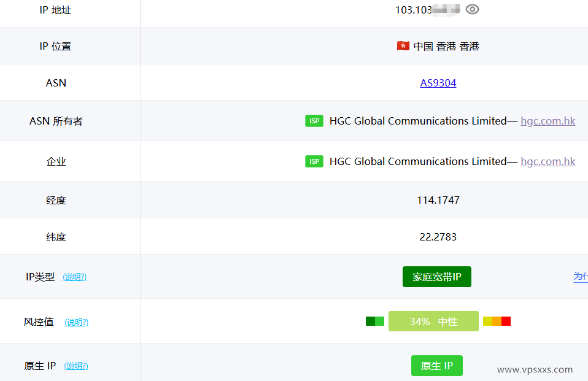The width and height of the screenshot is (588, 381).
Task: Click the 原生 IP green badge
Action: coord(436,366)
